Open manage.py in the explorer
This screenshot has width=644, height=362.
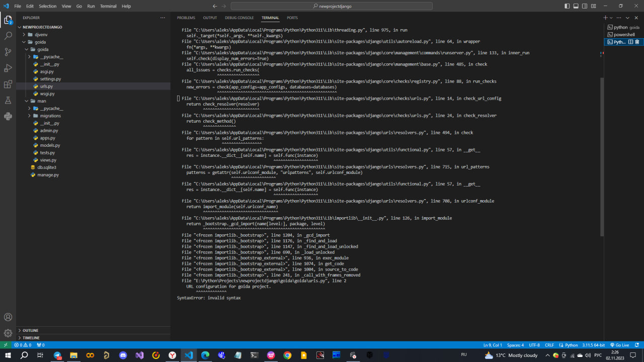[93, 175]
